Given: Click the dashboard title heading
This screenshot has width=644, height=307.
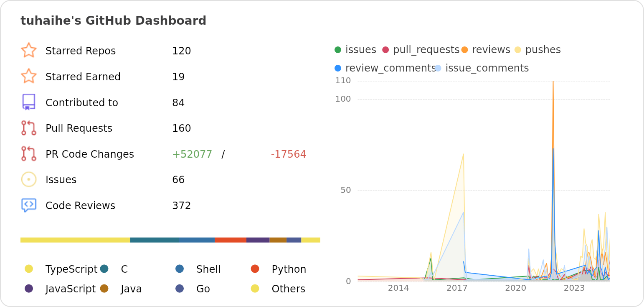Looking at the screenshot, I should (x=113, y=20).
